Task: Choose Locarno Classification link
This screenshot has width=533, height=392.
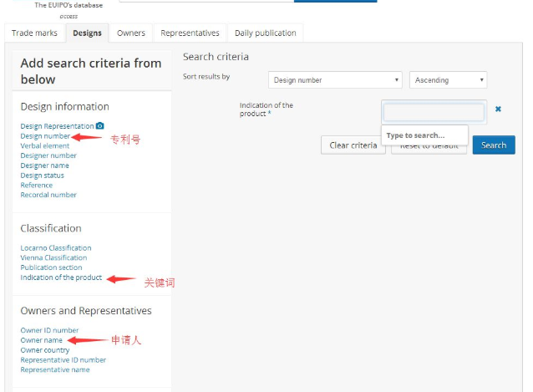Action: pos(56,248)
